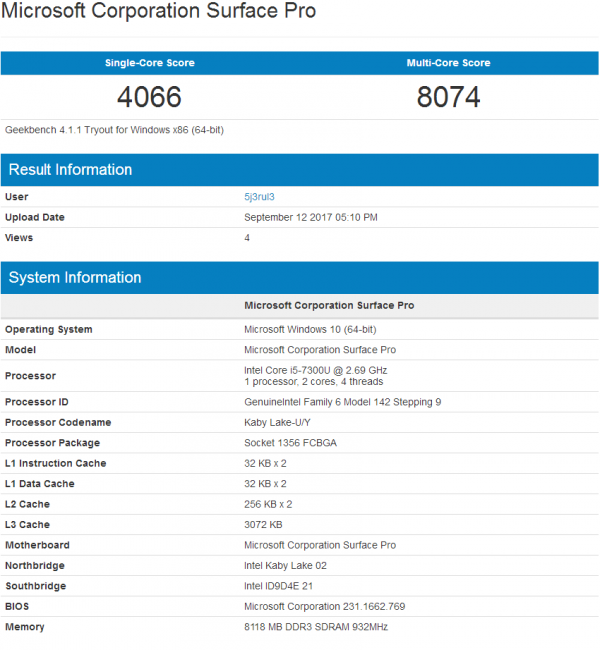Click the bold table header Microsoft Corporation Surface Pro
The width and height of the screenshot is (600, 650).
pyautogui.click(x=329, y=306)
